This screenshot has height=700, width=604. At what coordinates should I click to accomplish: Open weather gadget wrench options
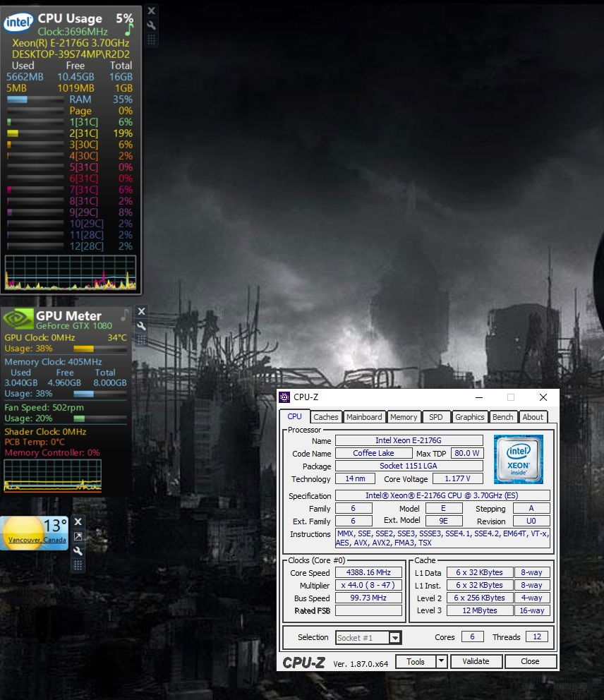pos(78,550)
